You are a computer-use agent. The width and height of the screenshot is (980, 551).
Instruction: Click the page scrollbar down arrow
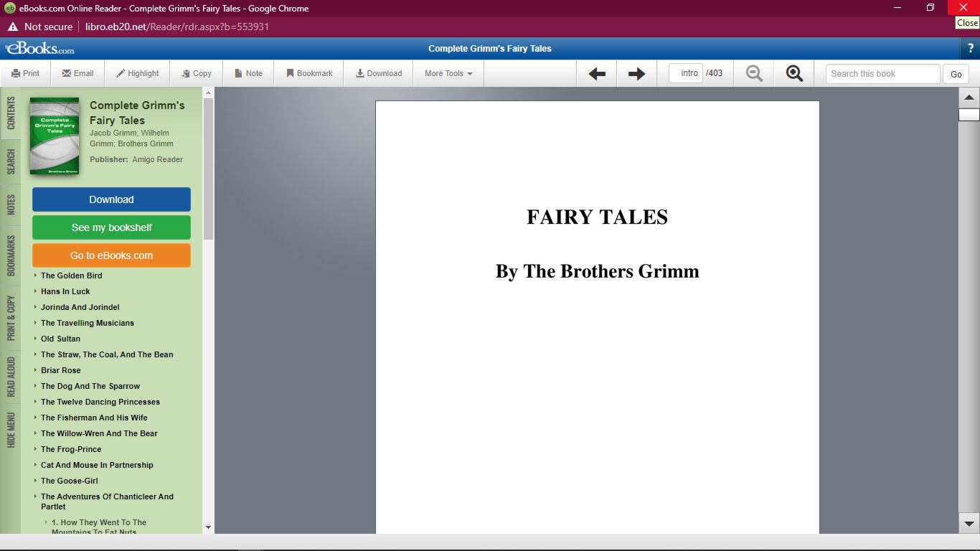click(x=969, y=524)
